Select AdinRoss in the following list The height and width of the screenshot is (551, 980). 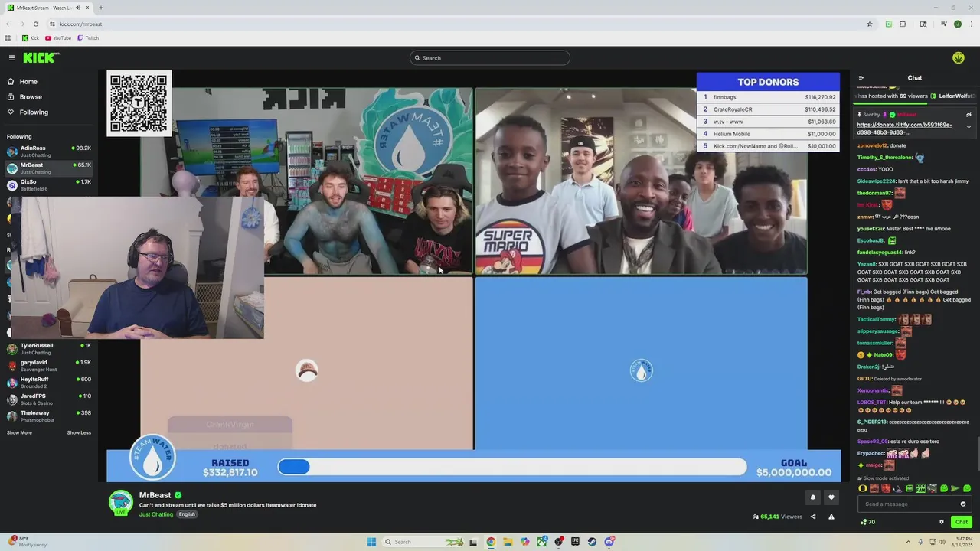point(49,151)
